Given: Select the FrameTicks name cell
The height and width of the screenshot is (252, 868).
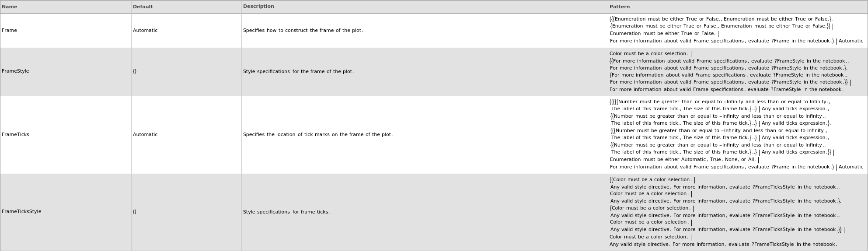Looking at the screenshot, I should [15, 135].
